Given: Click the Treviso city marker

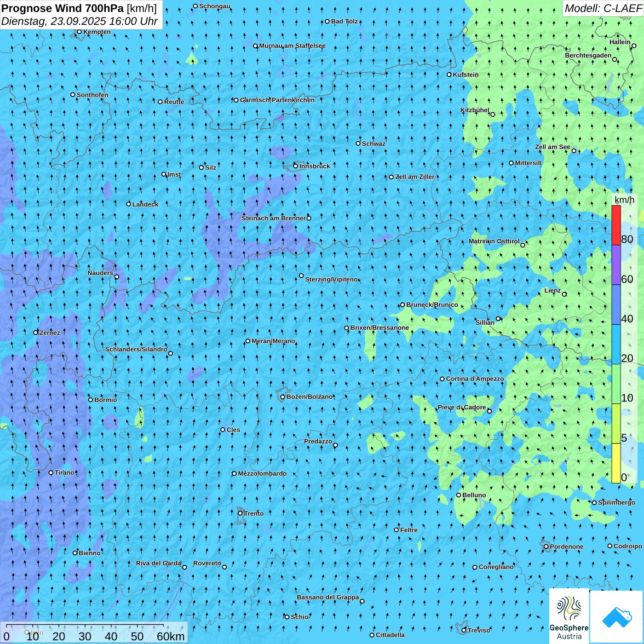Looking at the screenshot, I should tap(464, 630).
